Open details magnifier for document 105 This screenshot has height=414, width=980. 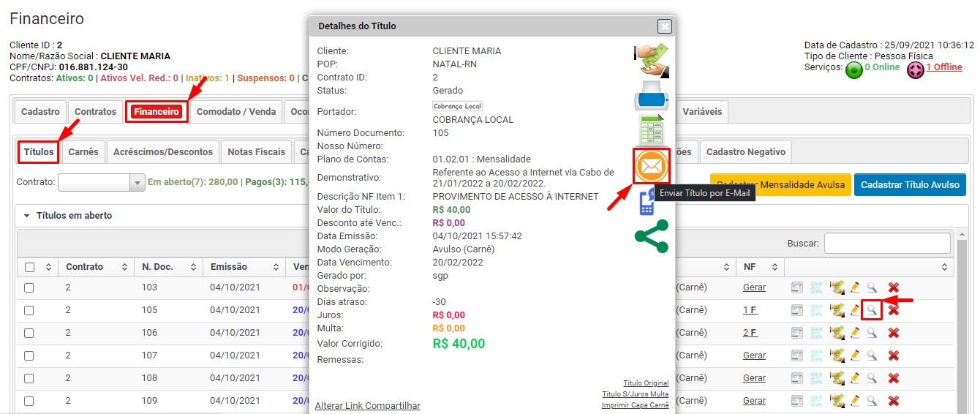point(872,310)
